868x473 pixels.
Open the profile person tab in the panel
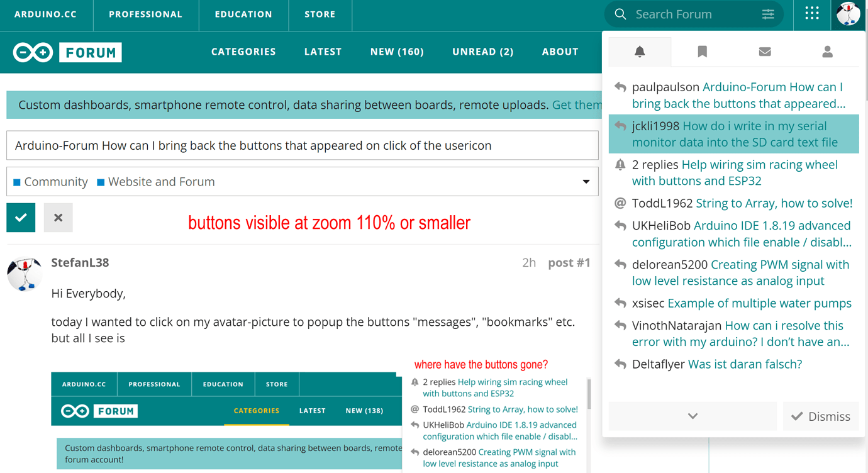click(827, 51)
